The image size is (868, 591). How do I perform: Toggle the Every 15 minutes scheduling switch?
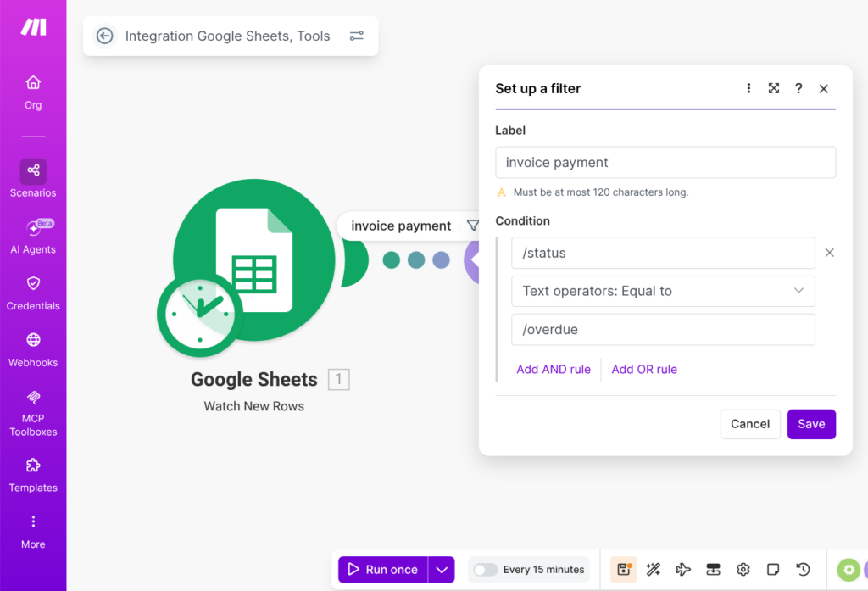[486, 570]
